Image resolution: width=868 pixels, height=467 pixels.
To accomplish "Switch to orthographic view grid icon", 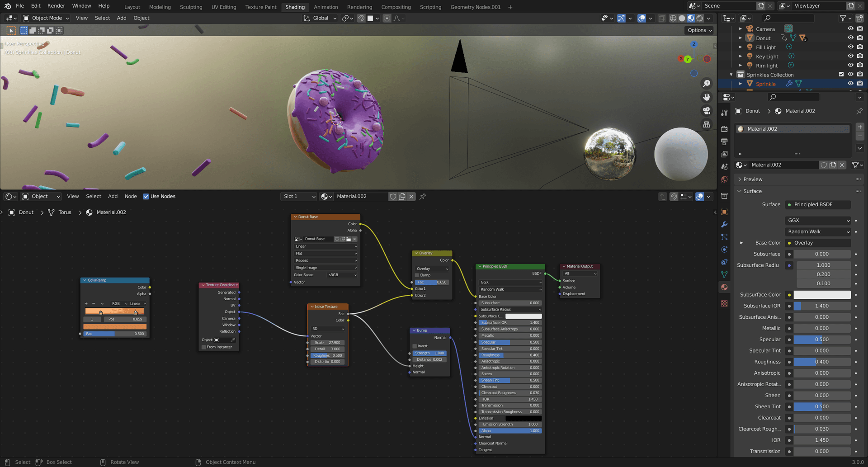I will [706, 124].
